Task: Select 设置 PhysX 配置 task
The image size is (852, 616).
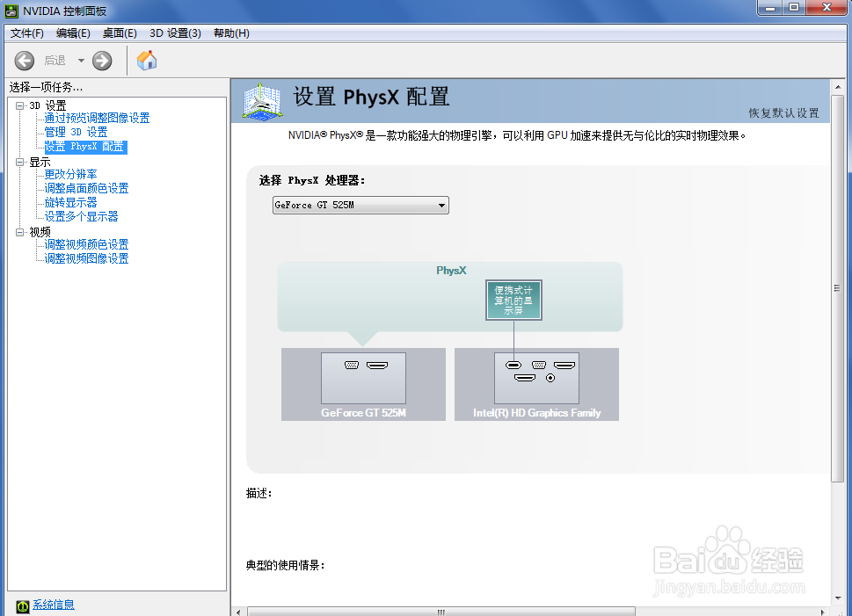Action: coord(85,147)
